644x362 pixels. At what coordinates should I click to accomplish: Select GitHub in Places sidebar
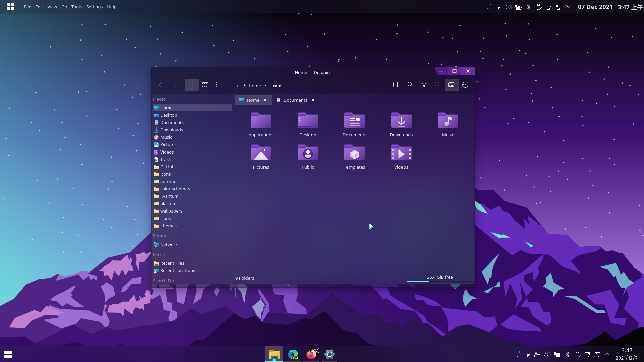(x=192, y=167)
